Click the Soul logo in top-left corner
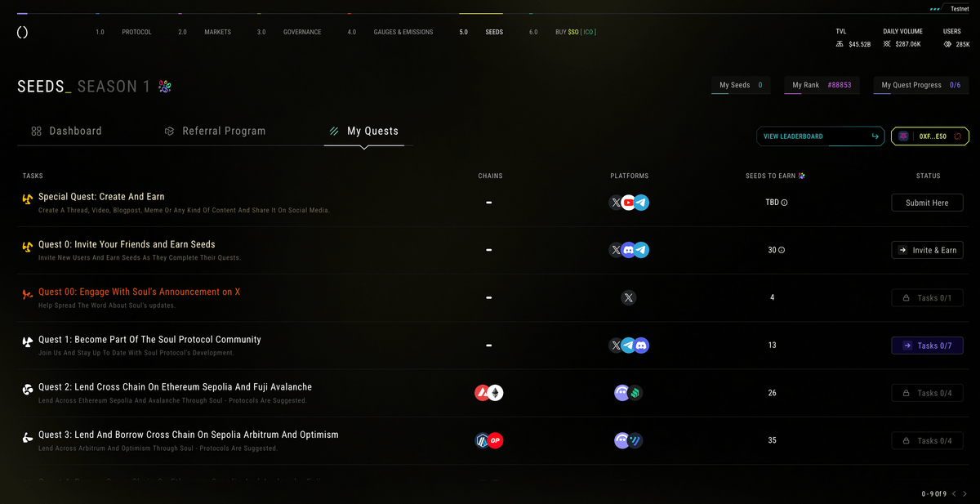Viewport: 980px width, 504px height. (22, 32)
